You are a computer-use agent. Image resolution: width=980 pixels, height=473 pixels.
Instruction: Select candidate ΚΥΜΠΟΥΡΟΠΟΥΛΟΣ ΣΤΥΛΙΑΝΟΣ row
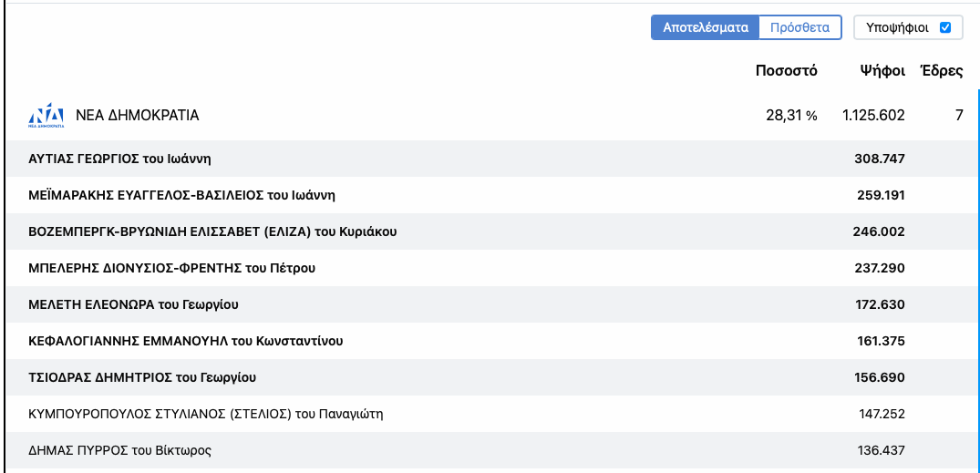point(491,414)
